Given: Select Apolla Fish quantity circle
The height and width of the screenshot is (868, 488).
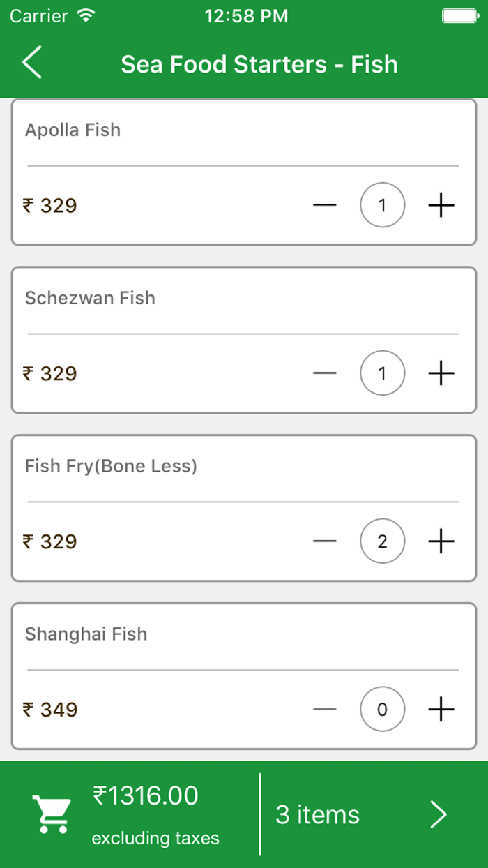Looking at the screenshot, I should (x=382, y=205).
